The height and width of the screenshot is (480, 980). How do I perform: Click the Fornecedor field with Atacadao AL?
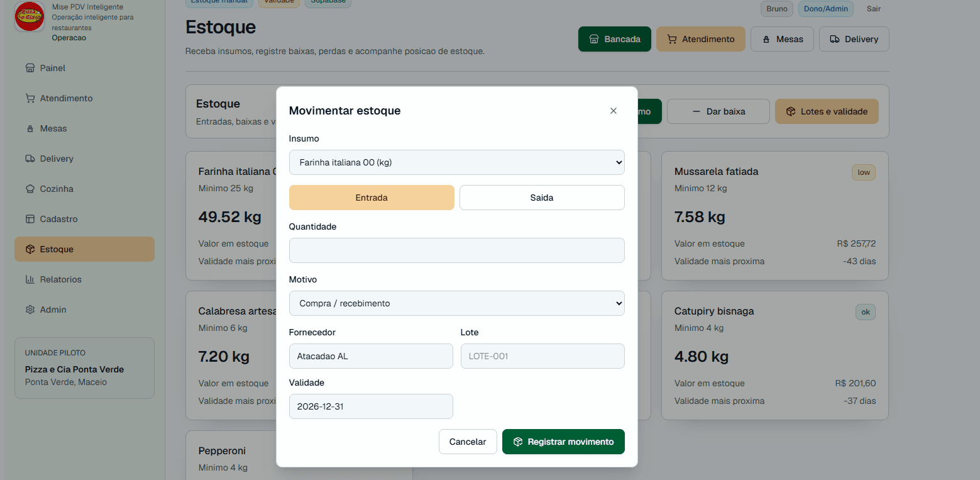(371, 356)
